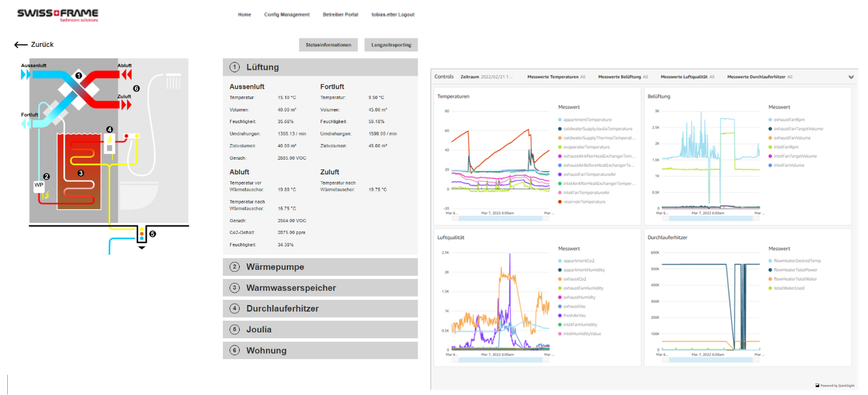The width and height of the screenshot is (868, 395).
Task: Click marker 1 on the ventilation heat exchanger
Action: 78,76
